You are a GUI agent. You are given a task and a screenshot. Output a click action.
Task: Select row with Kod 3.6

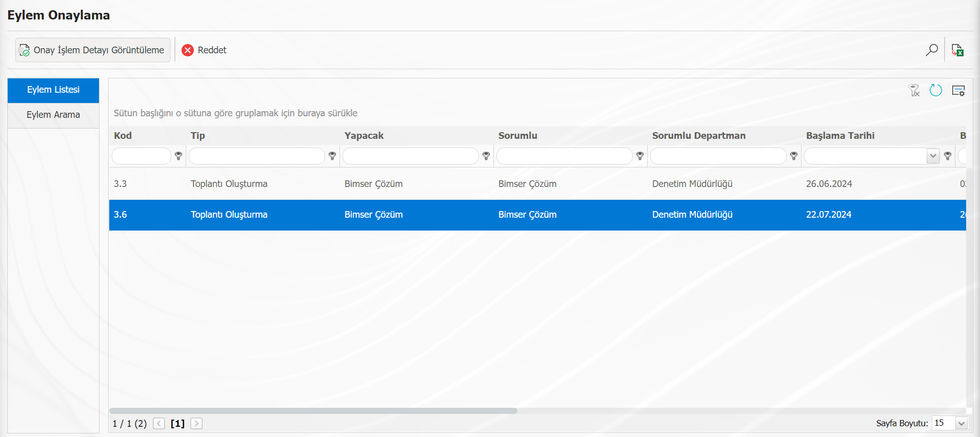click(x=537, y=215)
